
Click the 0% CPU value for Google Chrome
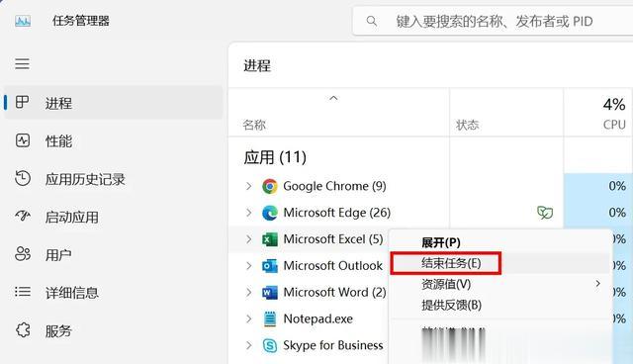pos(617,186)
